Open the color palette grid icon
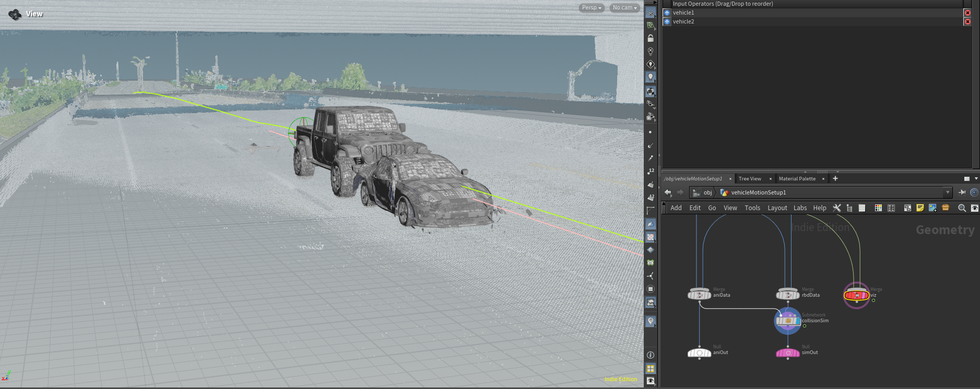The image size is (980, 389). pos(878,208)
